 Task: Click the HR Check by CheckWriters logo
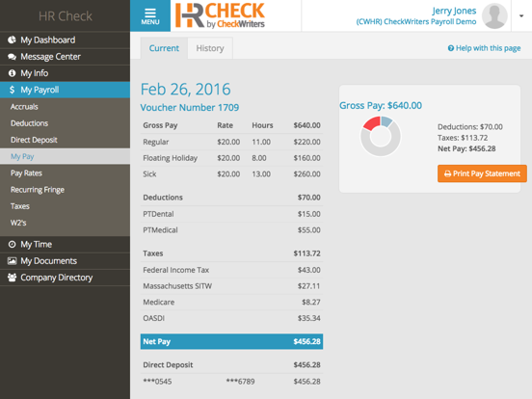tap(220, 15)
